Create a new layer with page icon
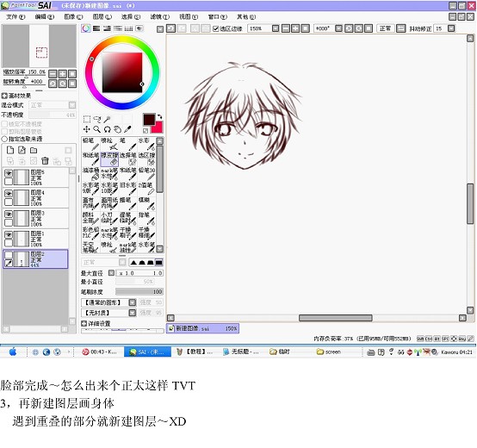477x448 pixels. (10, 150)
